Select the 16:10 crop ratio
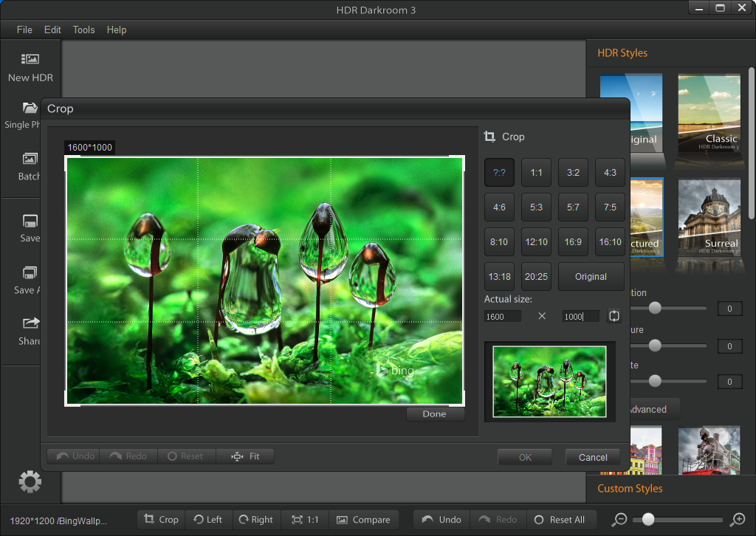The image size is (756, 536). [x=610, y=242]
